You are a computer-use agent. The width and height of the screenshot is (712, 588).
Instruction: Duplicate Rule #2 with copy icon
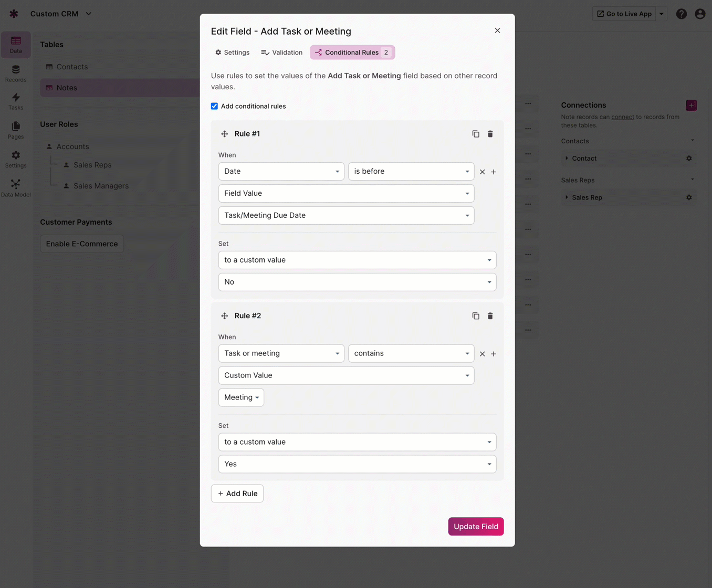click(x=476, y=316)
